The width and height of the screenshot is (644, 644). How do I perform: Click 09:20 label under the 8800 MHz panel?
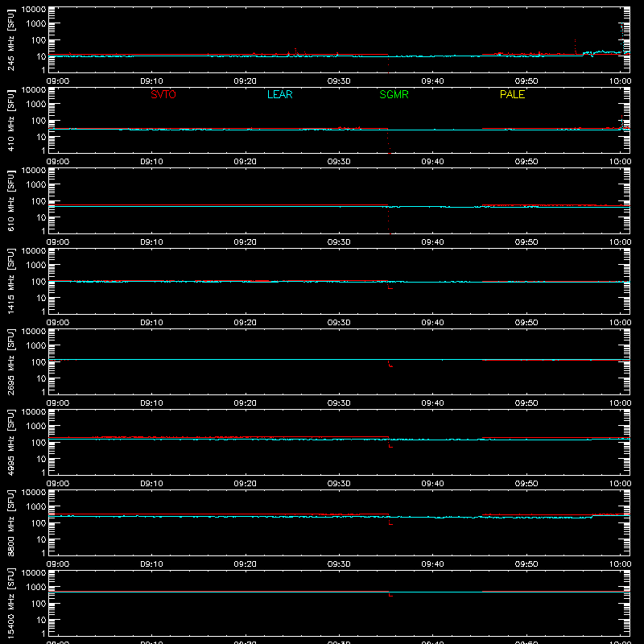(246, 564)
